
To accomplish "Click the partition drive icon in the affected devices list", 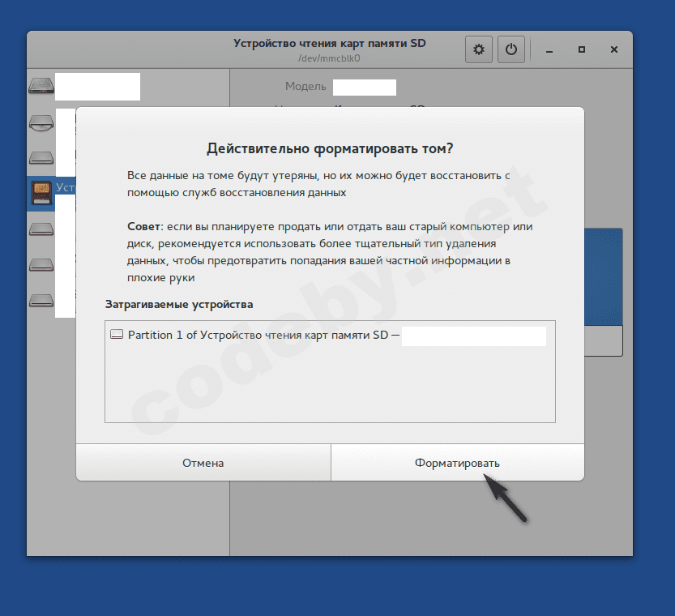I will [117, 335].
